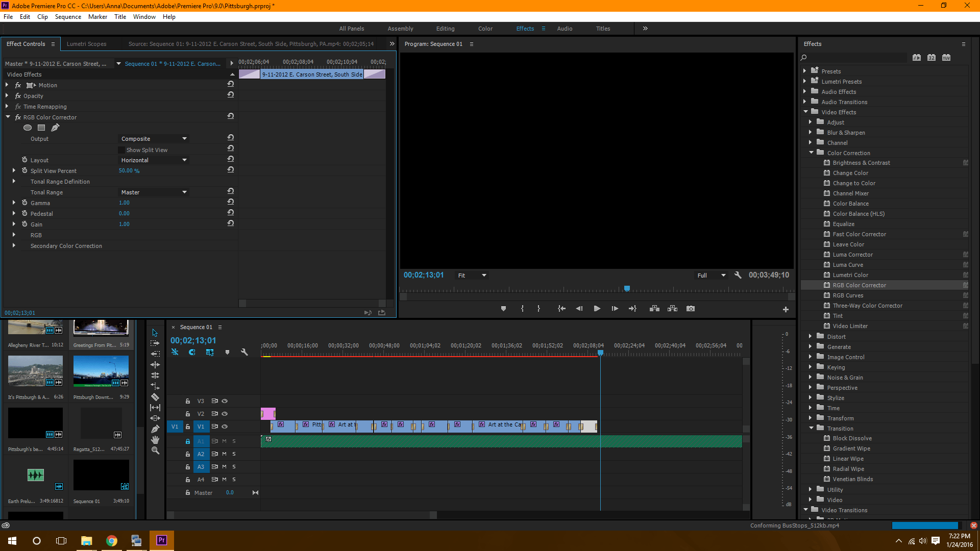The width and height of the screenshot is (980, 551).
Task: Toggle V2 track output eye
Action: pyautogui.click(x=225, y=414)
